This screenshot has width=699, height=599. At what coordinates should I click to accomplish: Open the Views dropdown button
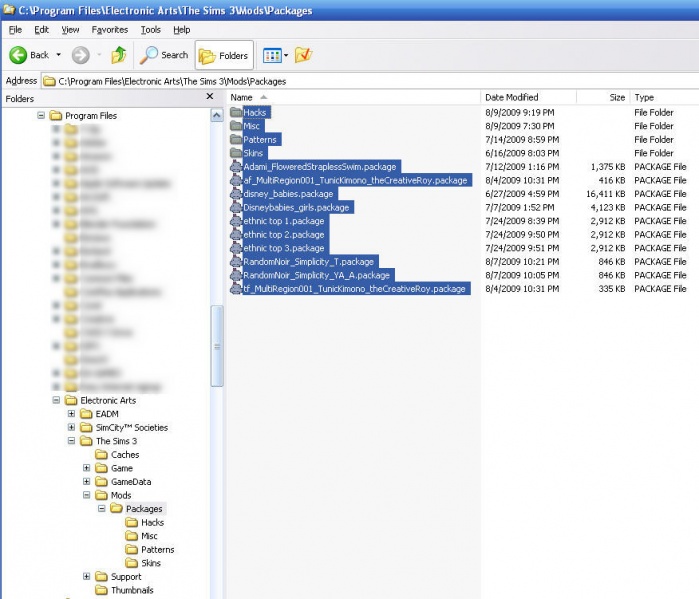pos(275,55)
